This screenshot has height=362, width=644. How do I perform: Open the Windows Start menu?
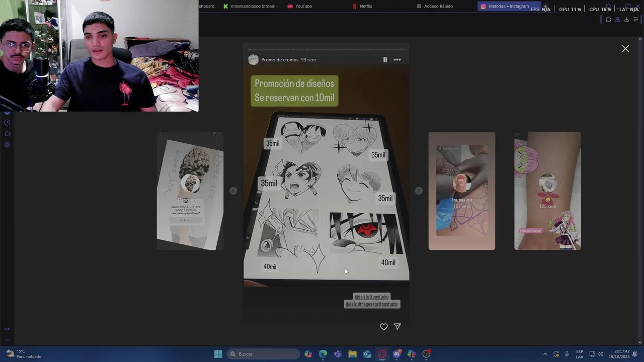218,354
